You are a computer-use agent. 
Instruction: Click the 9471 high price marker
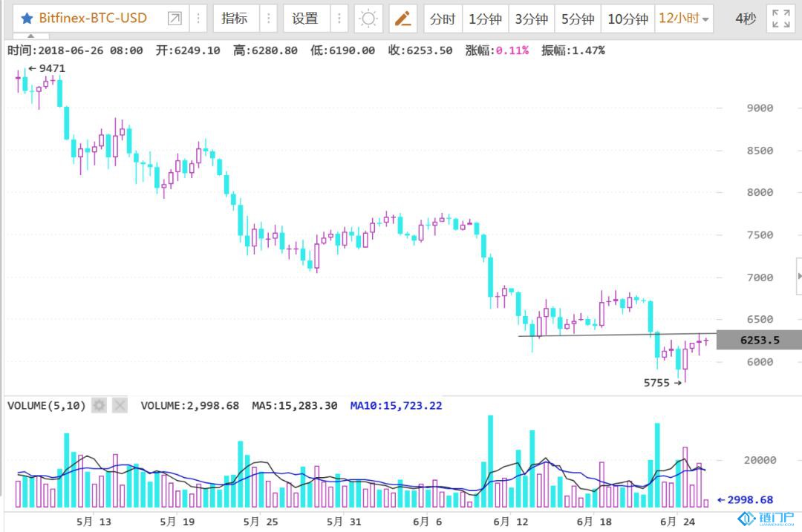[47, 68]
